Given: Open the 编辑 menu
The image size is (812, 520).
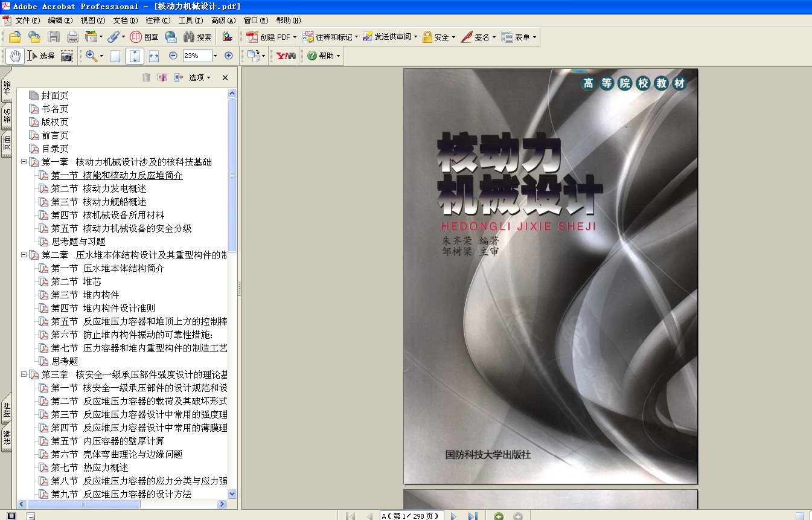Looking at the screenshot, I should (60, 20).
